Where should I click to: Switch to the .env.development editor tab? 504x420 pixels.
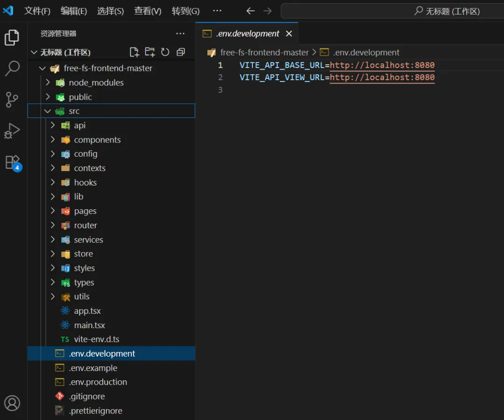247,34
